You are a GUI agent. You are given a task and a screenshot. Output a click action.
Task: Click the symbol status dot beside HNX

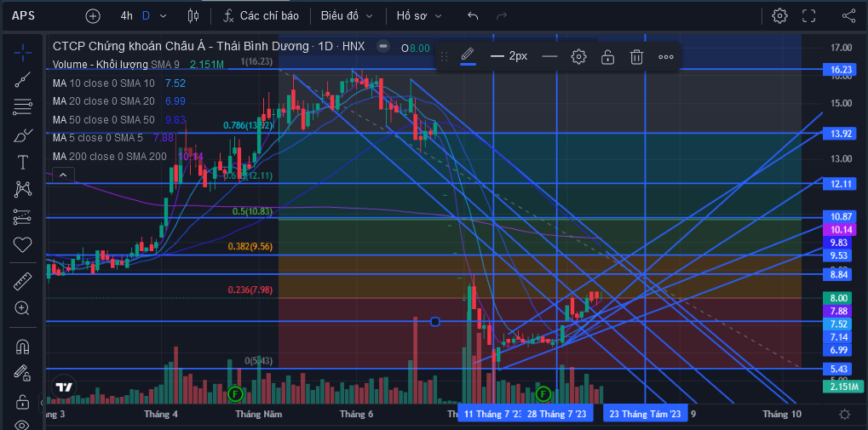383,47
